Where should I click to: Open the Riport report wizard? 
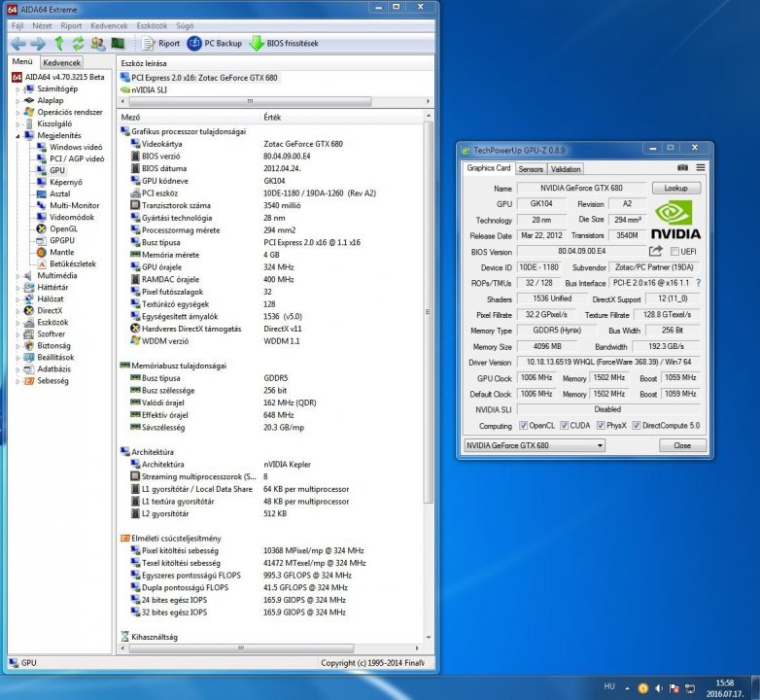tap(160, 43)
